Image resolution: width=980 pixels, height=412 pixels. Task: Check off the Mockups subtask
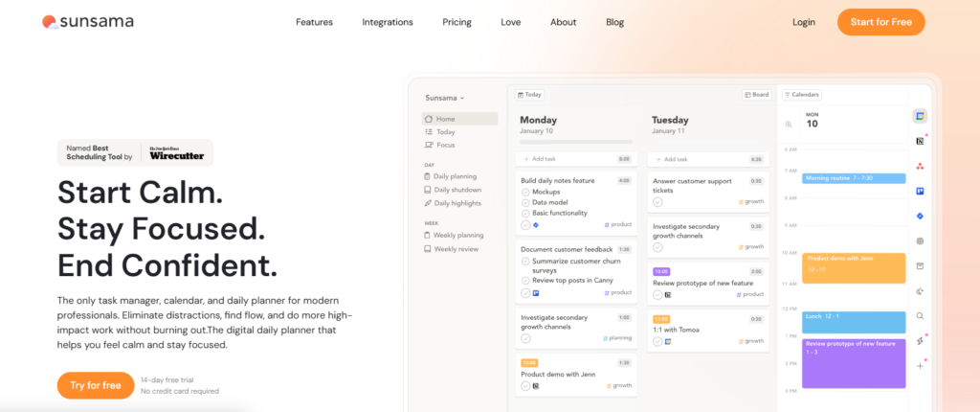[x=525, y=192]
